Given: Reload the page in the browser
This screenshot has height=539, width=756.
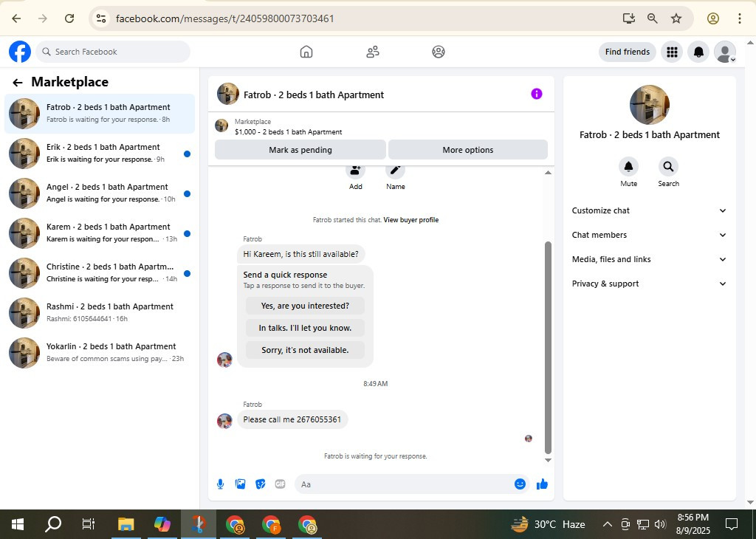Looking at the screenshot, I should (x=69, y=18).
